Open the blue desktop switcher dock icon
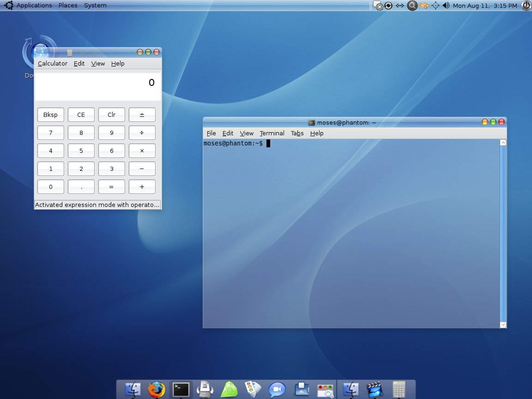532x399 pixels. coord(302,389)
